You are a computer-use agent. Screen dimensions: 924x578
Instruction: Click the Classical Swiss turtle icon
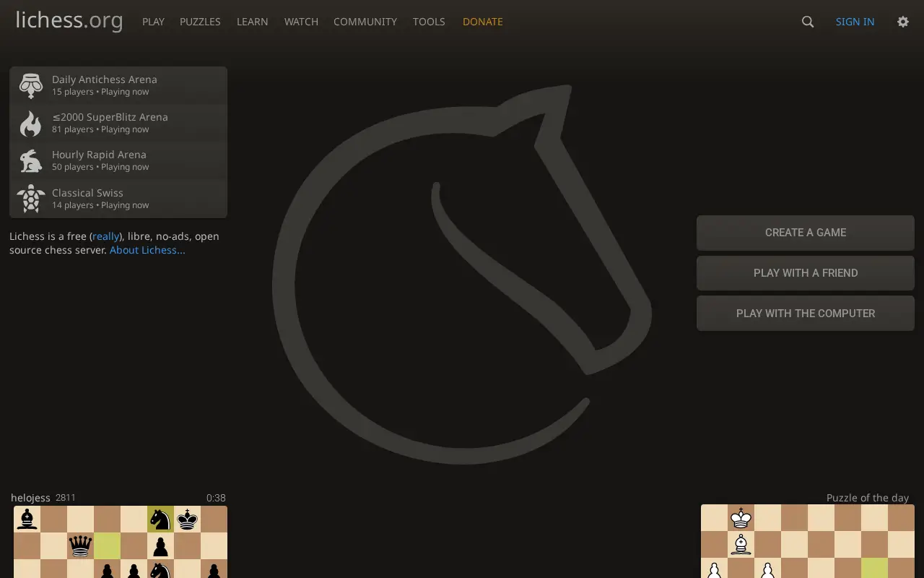tap(30, 199)
